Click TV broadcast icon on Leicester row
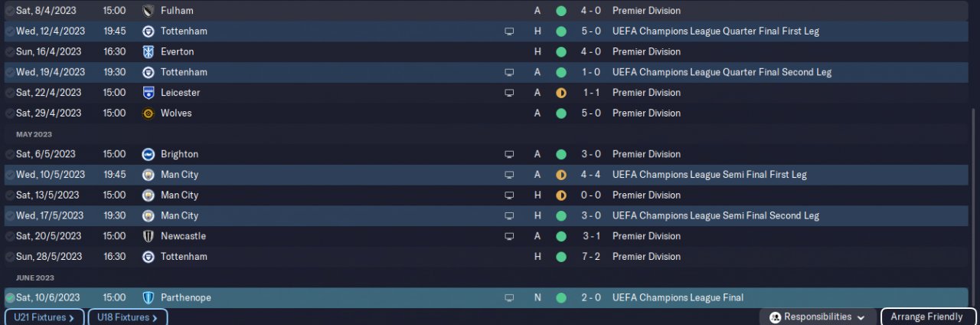Viewport: 980px width, 325px height. (x=509, y=93)
